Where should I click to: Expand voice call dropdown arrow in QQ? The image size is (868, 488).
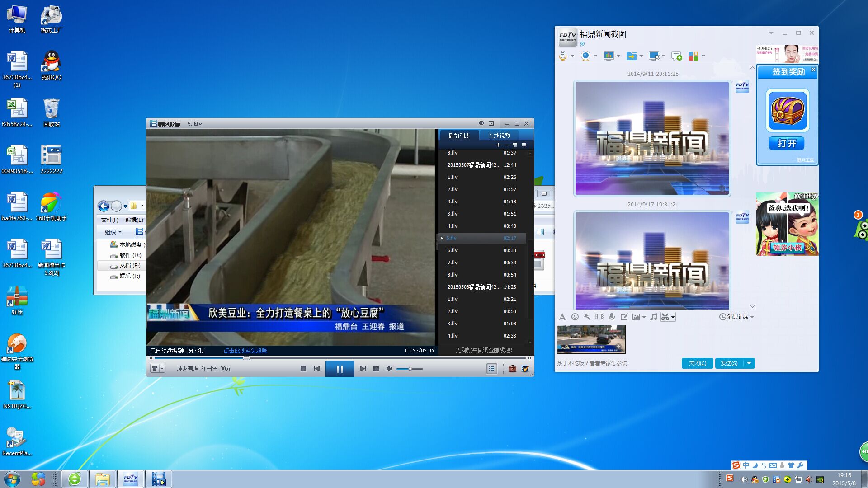pyautogui.click(x=572, y=56)
